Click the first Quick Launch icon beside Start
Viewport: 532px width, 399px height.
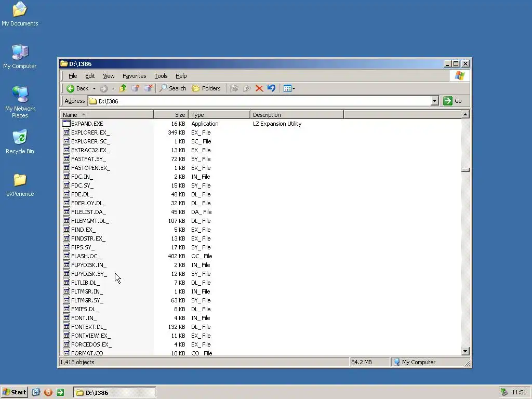(36, 392)
